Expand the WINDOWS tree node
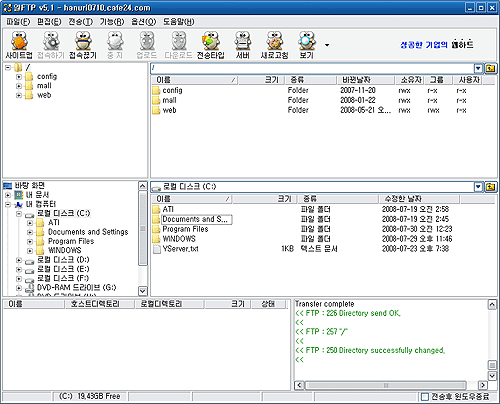This screenshot has height=404, width=500. coord(30,251)
